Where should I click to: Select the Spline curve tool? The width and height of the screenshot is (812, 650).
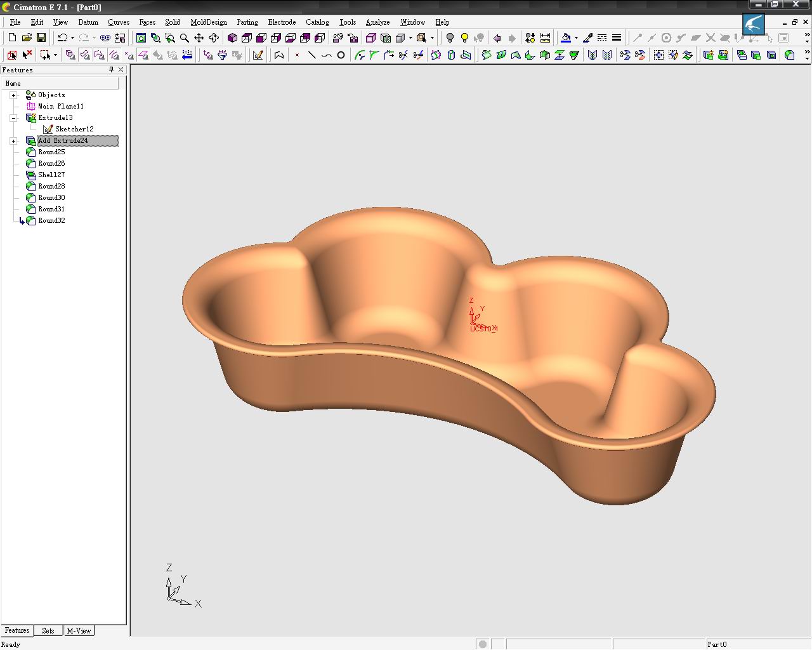click(326, 55)
